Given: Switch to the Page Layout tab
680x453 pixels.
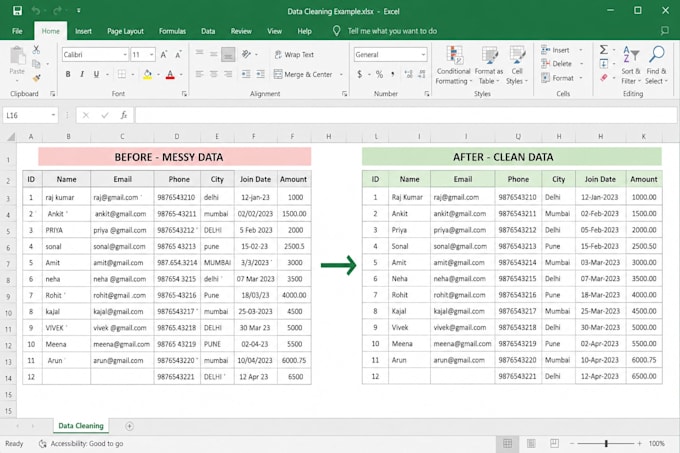Looking at the screenshot, I should pyautogui.click(x=125, y=31).
